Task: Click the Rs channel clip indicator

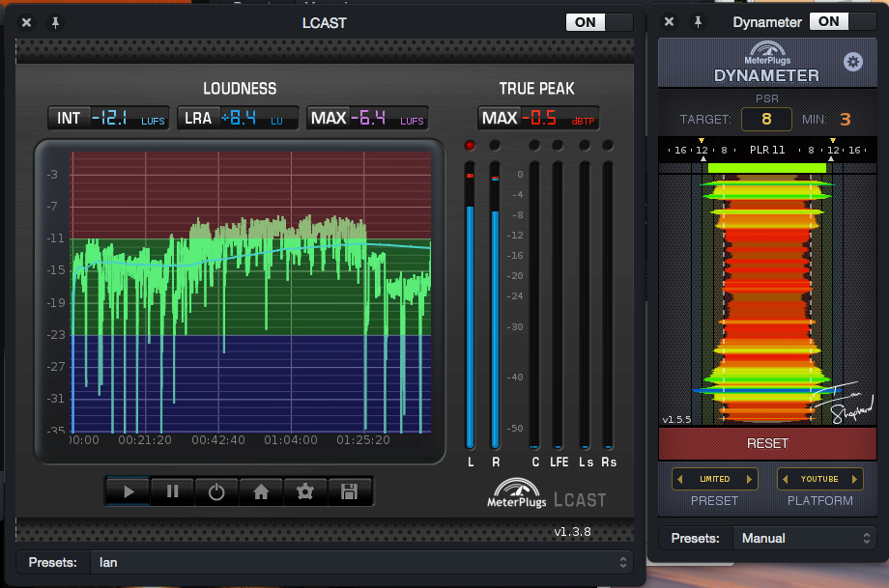Action: coord(608,146)
